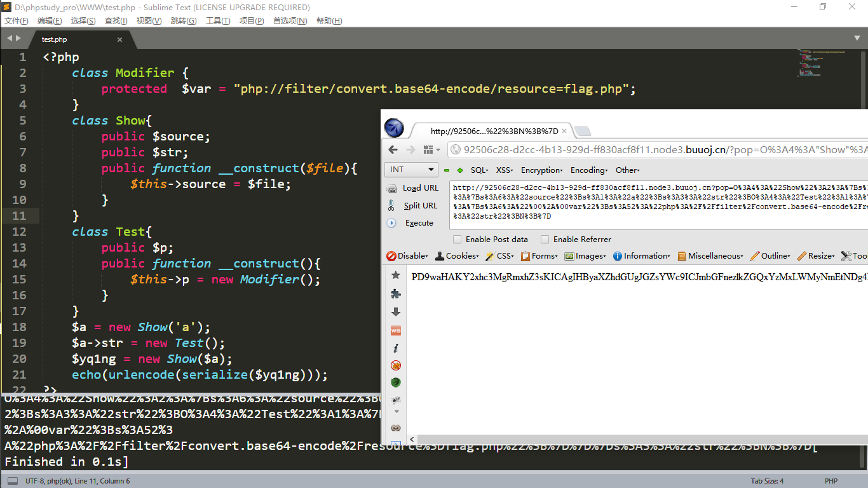Viewport: 868px width, 488px height.
Task: Click the Tab Size: 4 status item
Action: pos(768,481)
